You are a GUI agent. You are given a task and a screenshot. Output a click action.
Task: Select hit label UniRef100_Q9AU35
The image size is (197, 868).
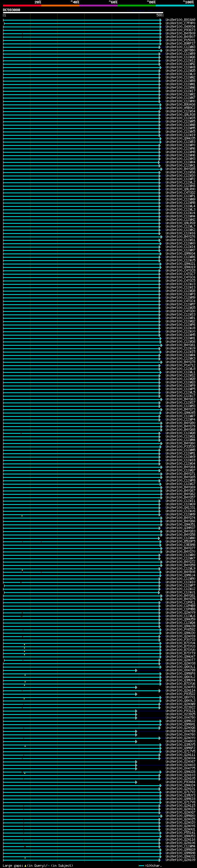coord(180,138)
